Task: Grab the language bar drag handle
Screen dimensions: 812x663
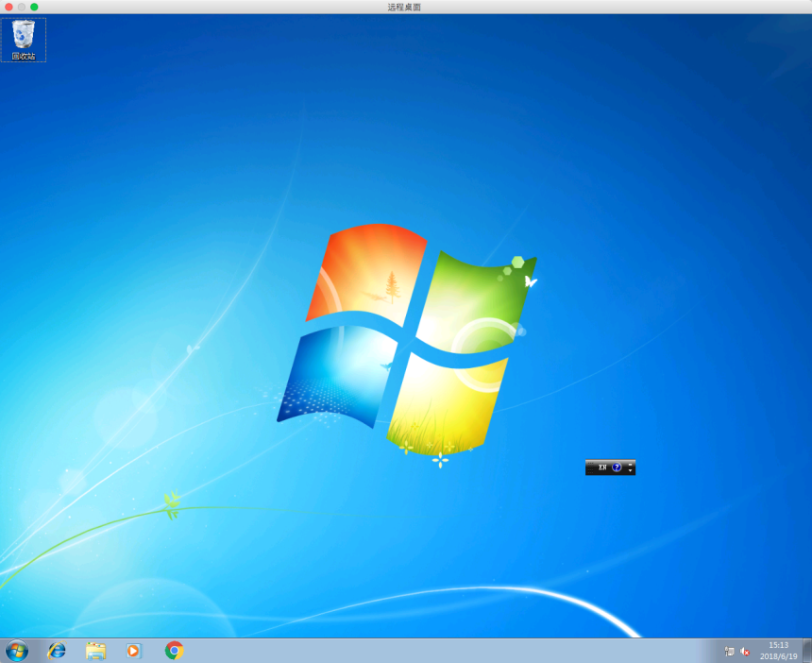Action: tap(590, 467)
